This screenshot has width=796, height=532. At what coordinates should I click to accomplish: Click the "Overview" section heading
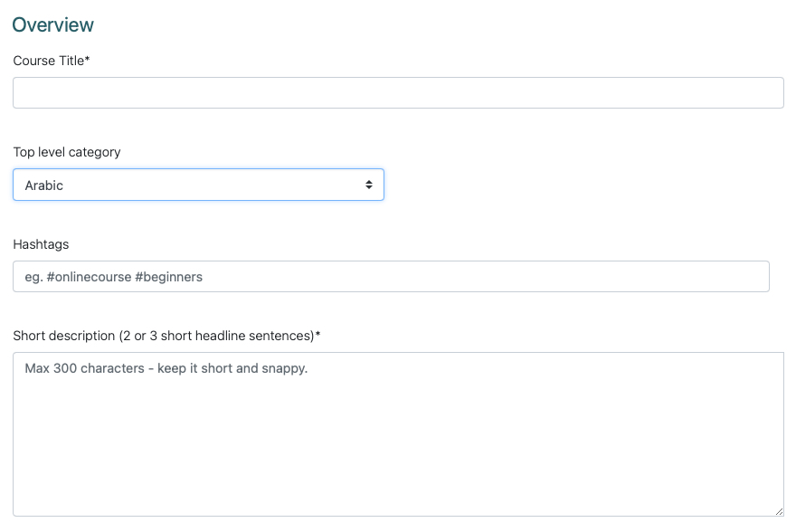click(53, 24)
